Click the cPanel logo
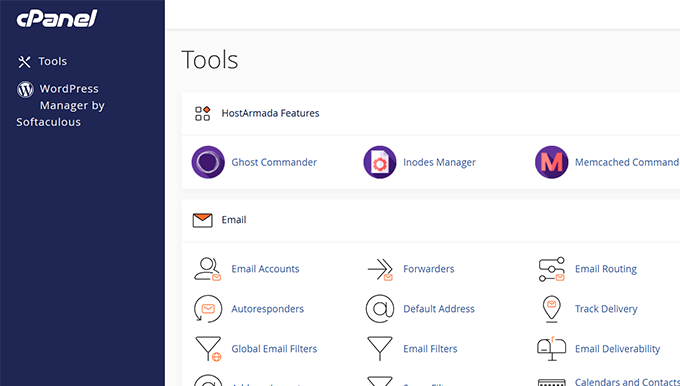The image size is (680, 386). pyautogui.click(x=57, y=19)
